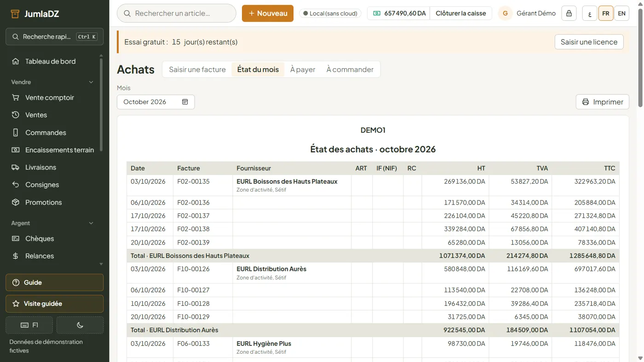Click Gérant Démo user name
This screenshot has width=644, height=362.
(536, 13)
